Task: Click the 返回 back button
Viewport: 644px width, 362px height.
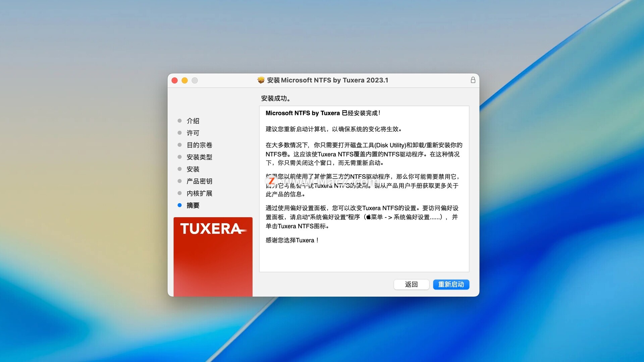Action: click(411, 284)
